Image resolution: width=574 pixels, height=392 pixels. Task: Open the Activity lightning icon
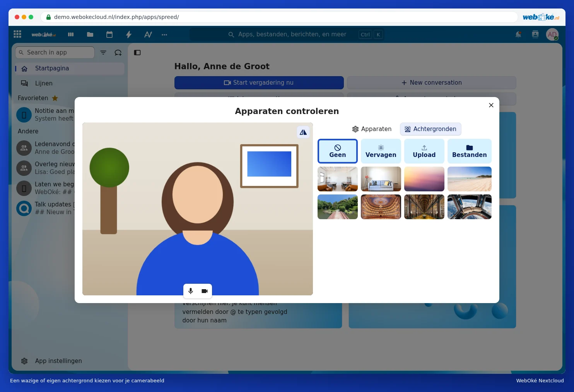tap(129, 34)
